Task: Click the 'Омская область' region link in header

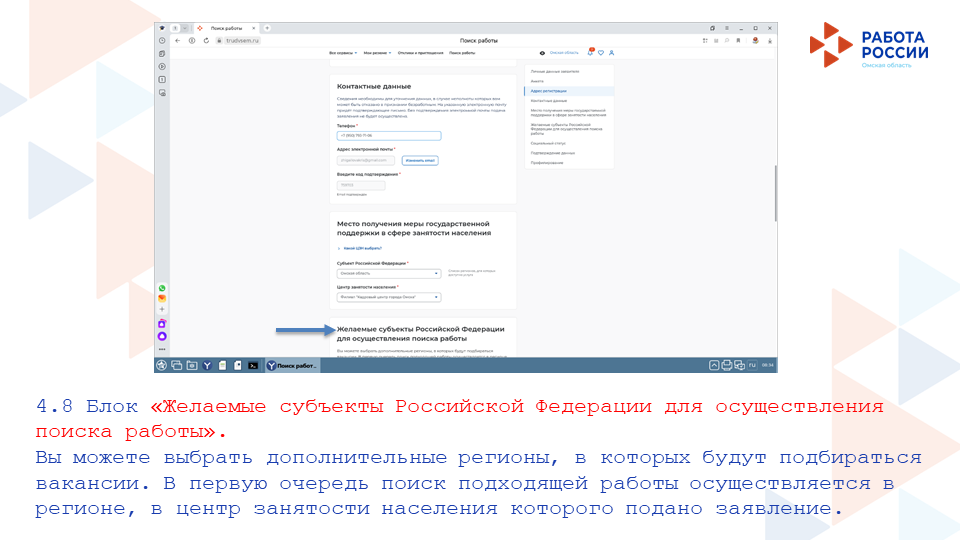Action: pos(564,52)
